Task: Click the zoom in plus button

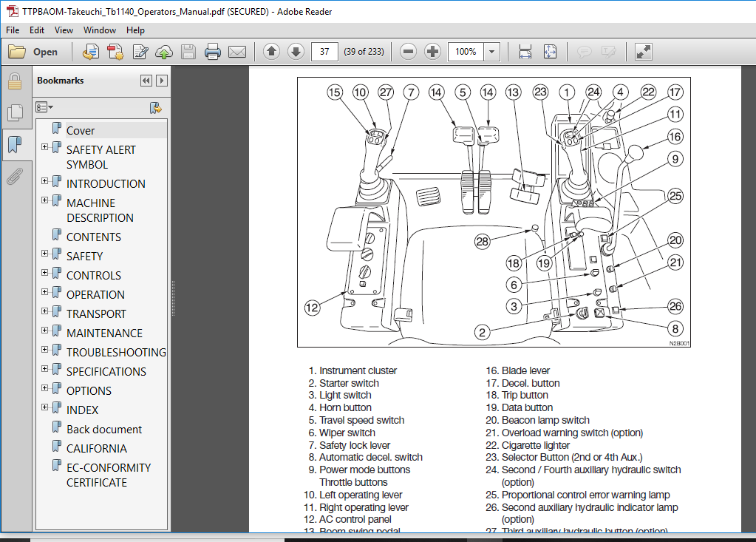Action: [x=432, y=52]
